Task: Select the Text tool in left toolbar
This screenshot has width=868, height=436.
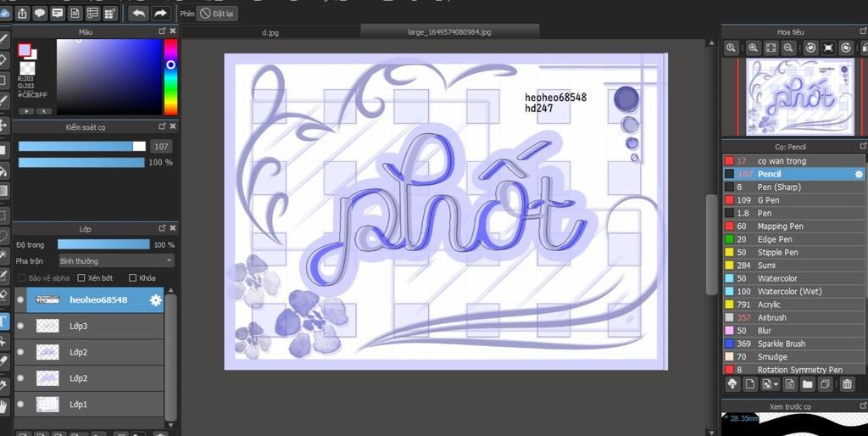Action: tap(4, 321)
